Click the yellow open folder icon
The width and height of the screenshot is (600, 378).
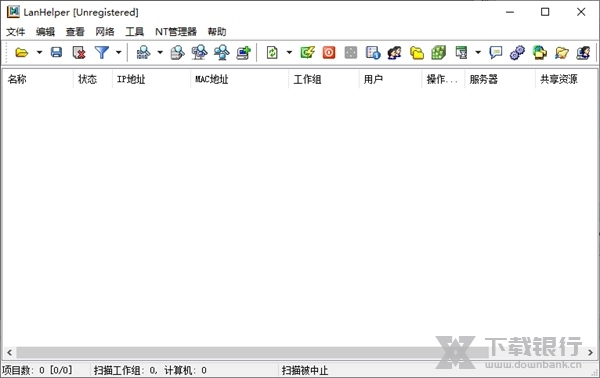coord(22,52)
